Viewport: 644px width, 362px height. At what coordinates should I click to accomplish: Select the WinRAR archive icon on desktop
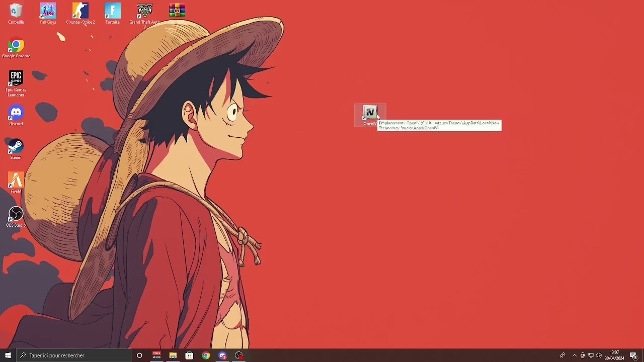point(177,14)
